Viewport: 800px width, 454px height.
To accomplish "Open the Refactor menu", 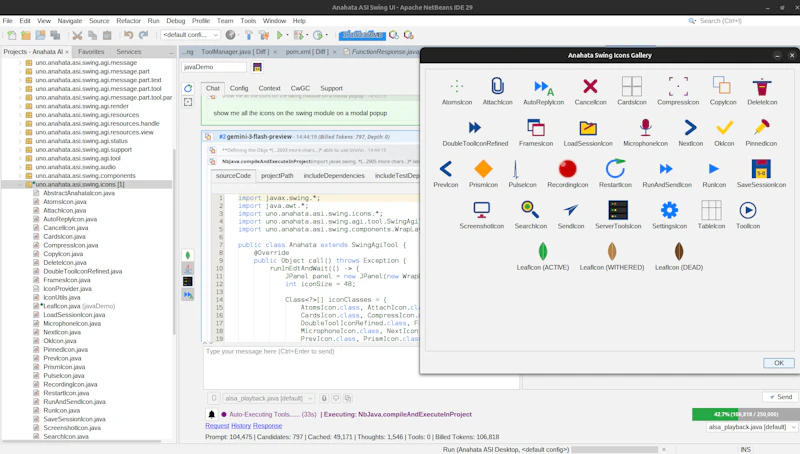I will click(128, 21).
